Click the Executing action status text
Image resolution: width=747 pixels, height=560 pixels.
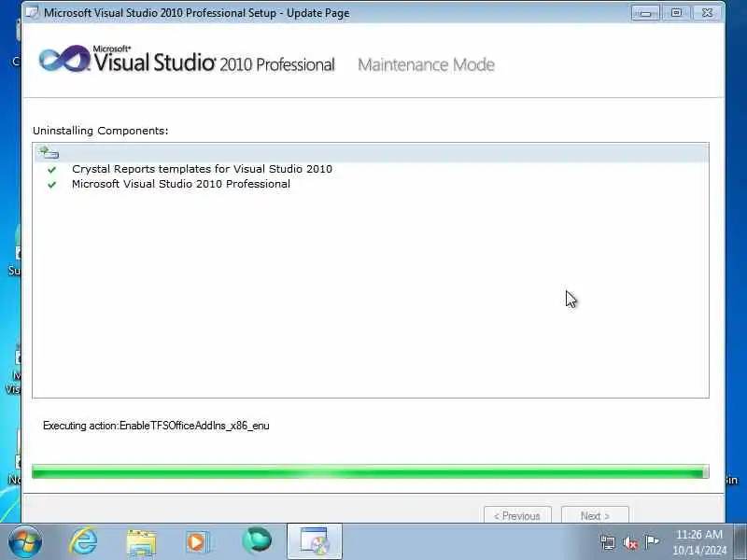(x=156, y=426)
